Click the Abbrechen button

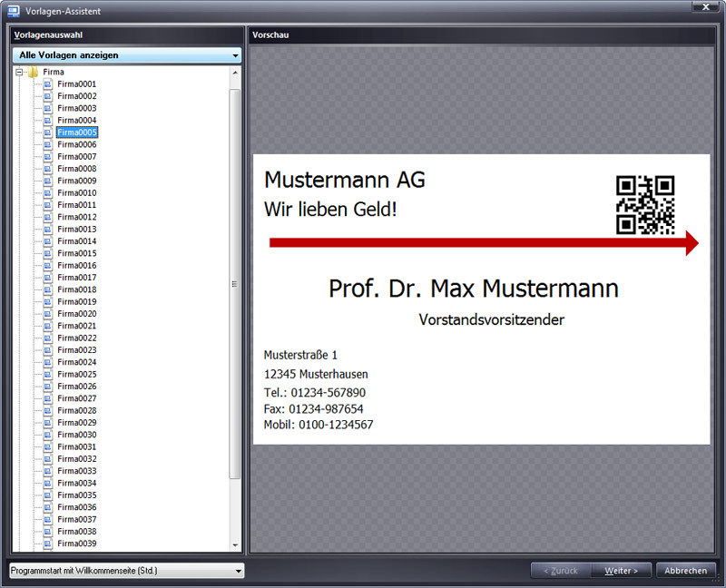686,571
